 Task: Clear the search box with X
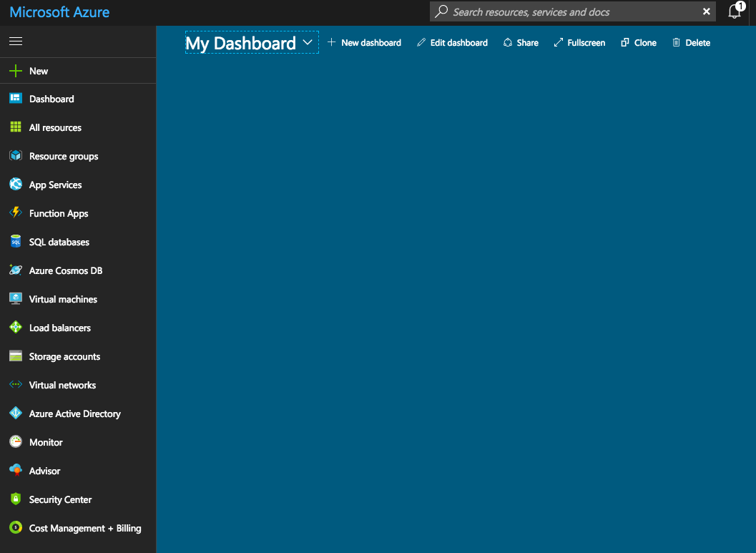[x=706, y=11]
